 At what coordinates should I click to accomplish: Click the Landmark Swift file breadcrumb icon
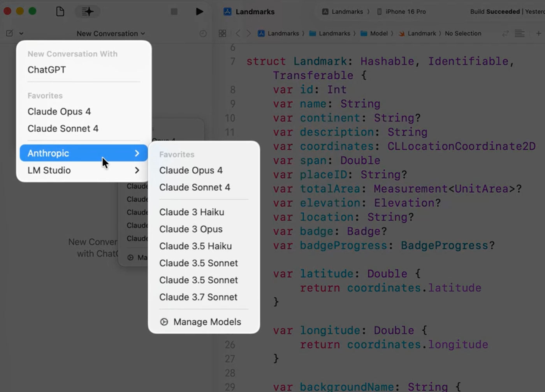(x=402, y=33)
